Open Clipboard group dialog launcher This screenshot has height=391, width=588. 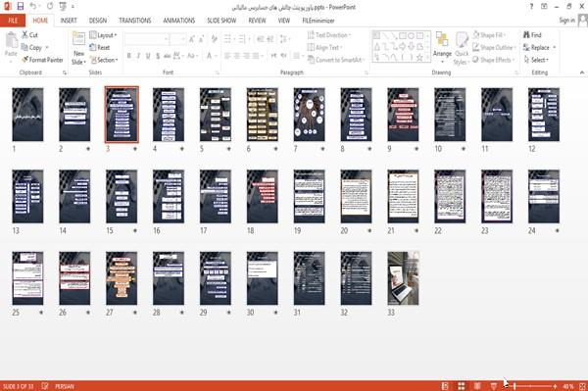(65, 73)
